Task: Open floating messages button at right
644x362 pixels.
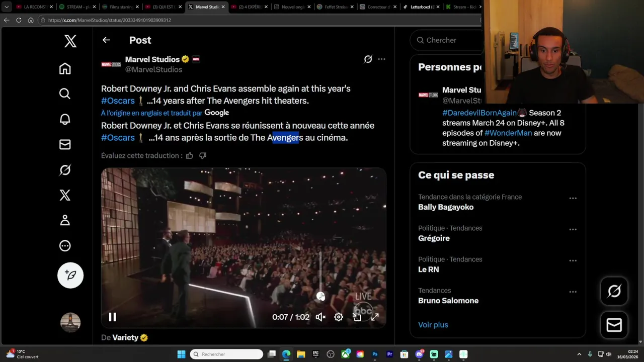Action: pyautogui.click(x=614, y=325)
